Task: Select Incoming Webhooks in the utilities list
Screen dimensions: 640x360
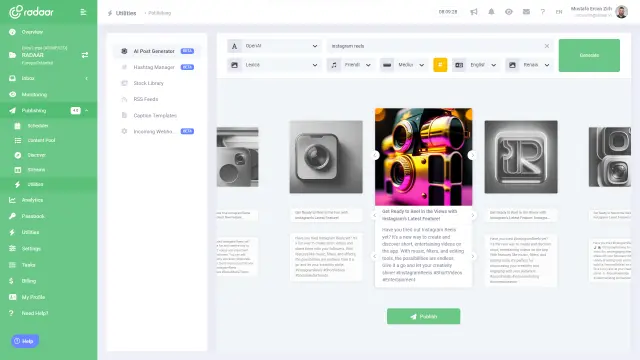Action: click(x=157, y=131)
